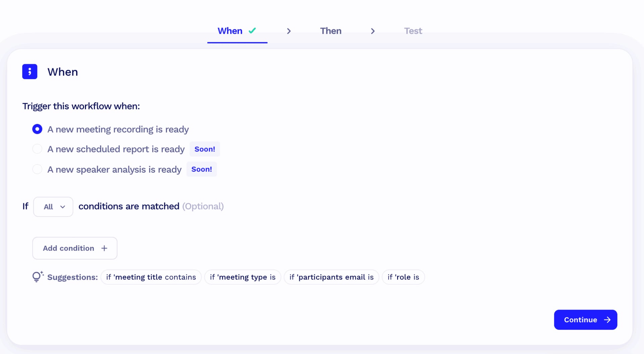Select 'A new scheduled report is ready' radio
Screen dimensions: 644x354
(37, 149)
